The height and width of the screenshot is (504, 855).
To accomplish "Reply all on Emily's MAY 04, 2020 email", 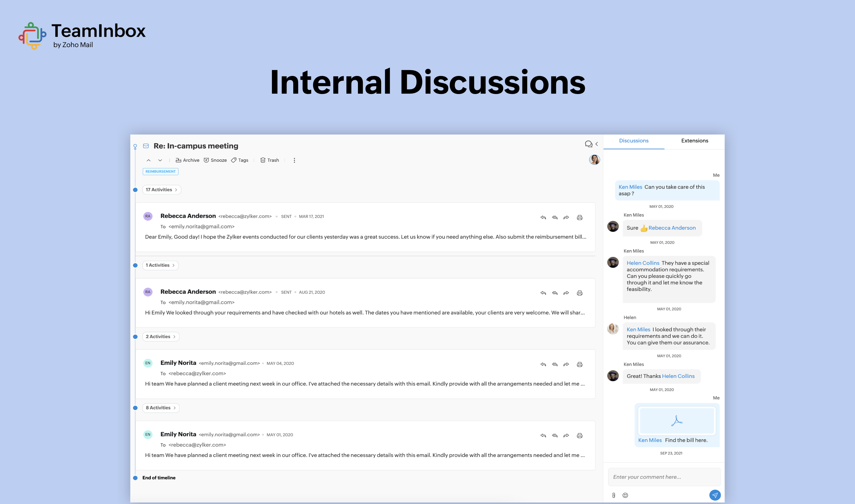I will tap(554, 364).
